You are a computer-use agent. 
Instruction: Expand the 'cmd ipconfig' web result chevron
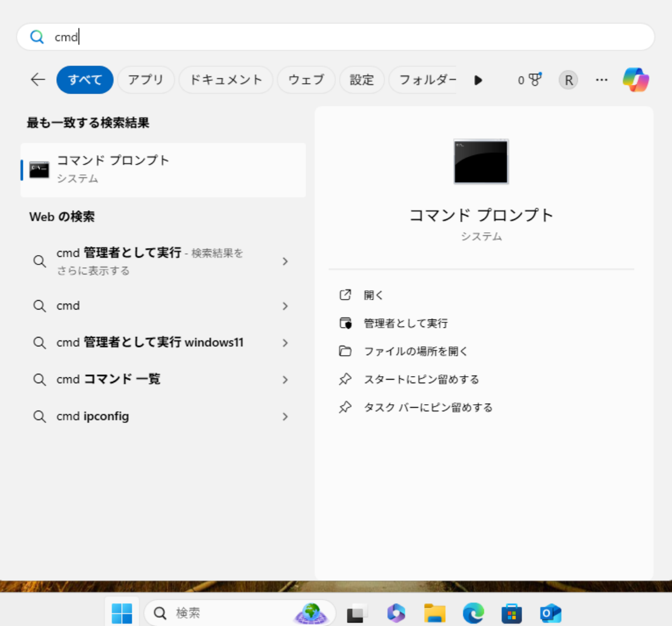[x=285, y=417]
